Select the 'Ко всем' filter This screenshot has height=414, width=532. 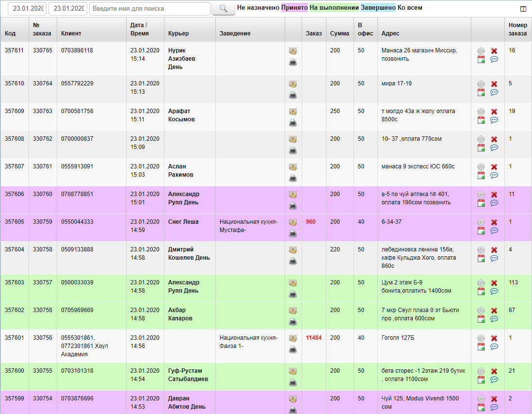tap(410, 7)
